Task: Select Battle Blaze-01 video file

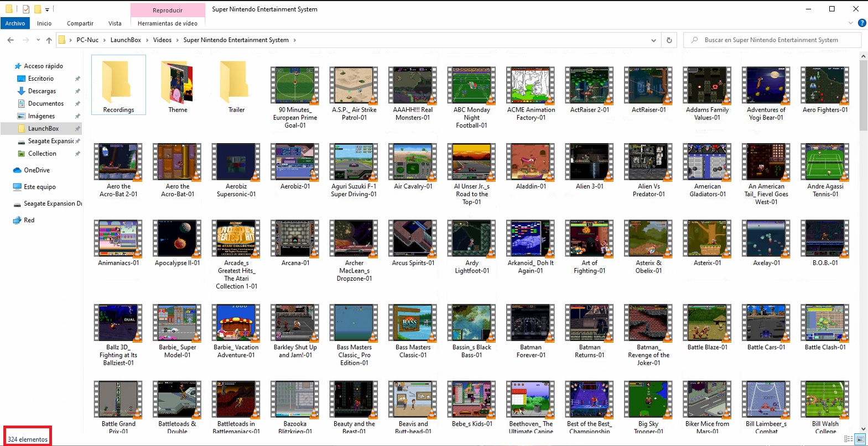Action: (707, 327)
